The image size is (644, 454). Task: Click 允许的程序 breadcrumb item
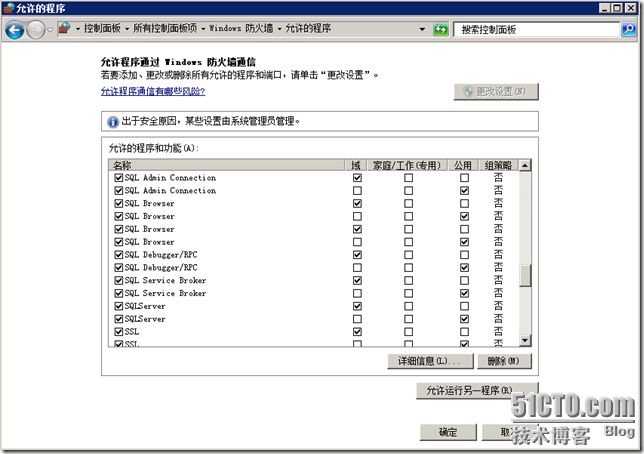[308, 28]
